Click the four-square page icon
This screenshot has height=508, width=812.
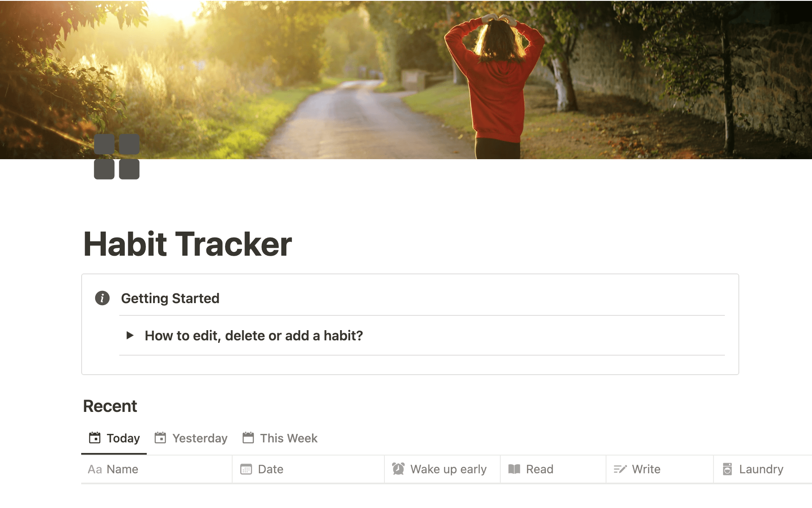[117, 157]
